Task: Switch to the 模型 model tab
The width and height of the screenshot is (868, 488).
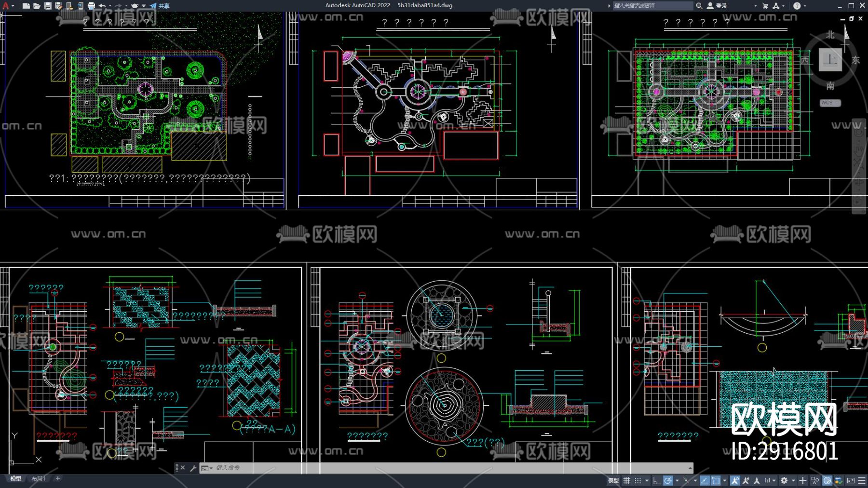Action: tap(16, 479)
